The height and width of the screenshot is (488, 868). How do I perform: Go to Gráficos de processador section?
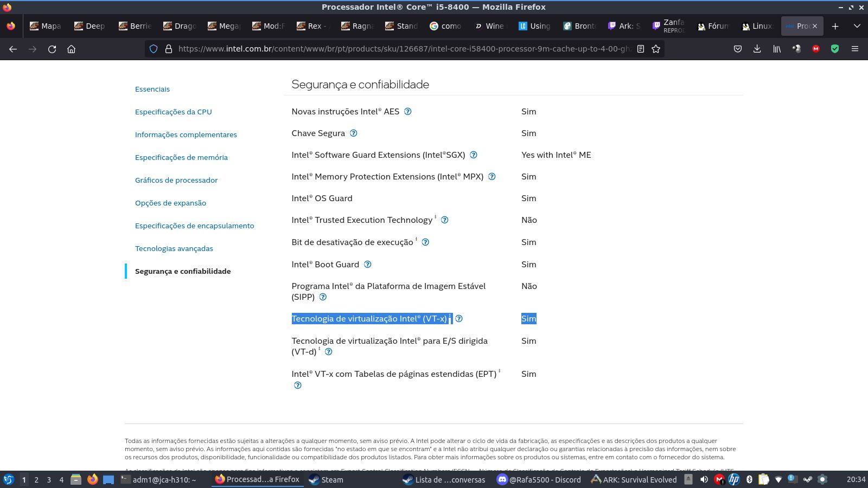tap(176, 180)
